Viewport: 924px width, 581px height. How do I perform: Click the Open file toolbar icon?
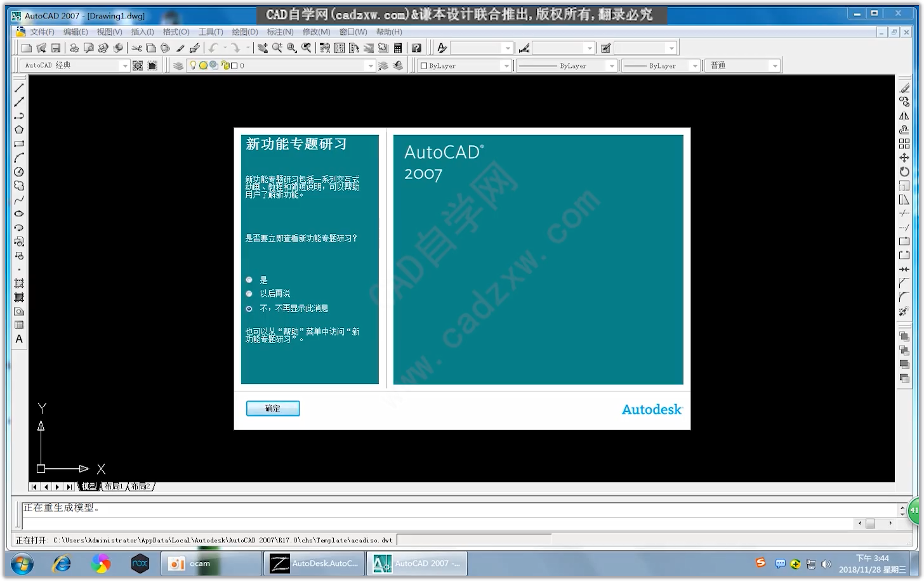click(x=41, y=48)
